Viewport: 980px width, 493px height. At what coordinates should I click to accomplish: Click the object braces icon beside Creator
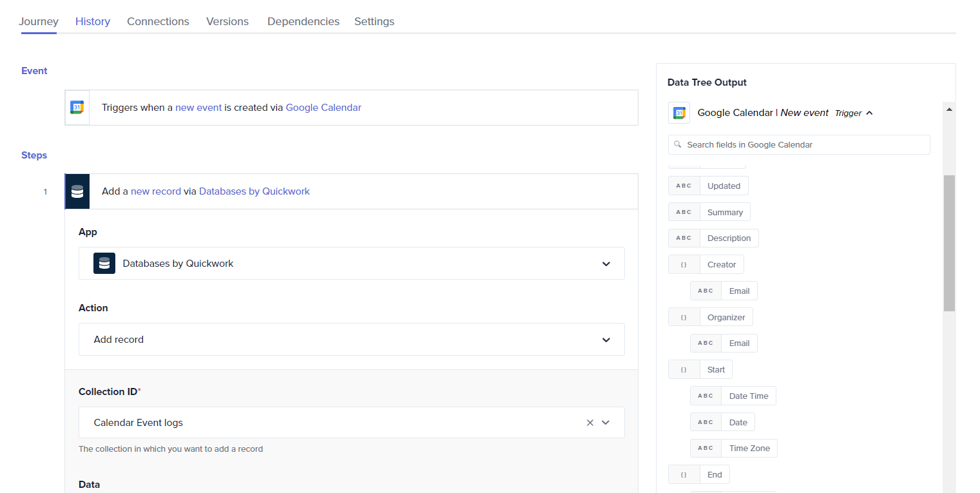point(684,264)
